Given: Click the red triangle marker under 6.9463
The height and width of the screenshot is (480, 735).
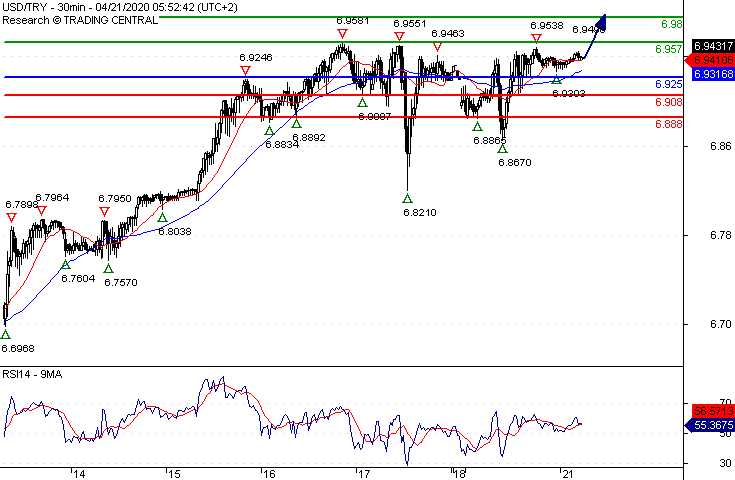Looking at the screenshot, I should pos(437,47).
